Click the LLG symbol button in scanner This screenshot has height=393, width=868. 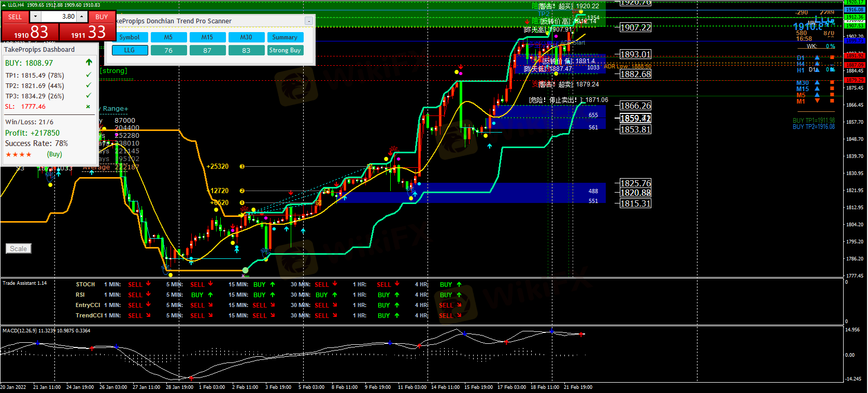(130, 50)
